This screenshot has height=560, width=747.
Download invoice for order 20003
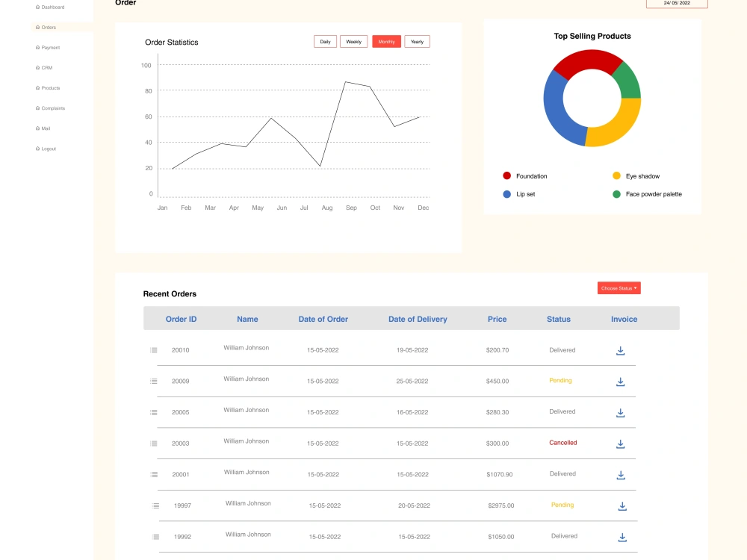click(x=620, y=444)
